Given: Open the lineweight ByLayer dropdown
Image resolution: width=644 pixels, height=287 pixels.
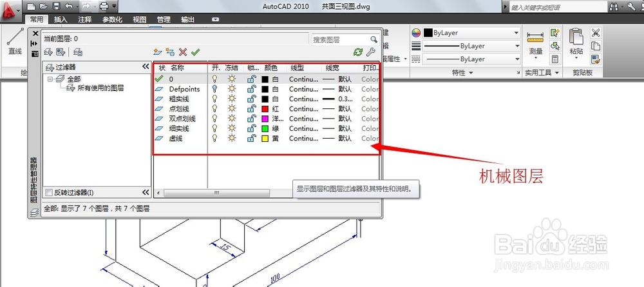Looking at the screenshot, I should (x=471, y=46).
